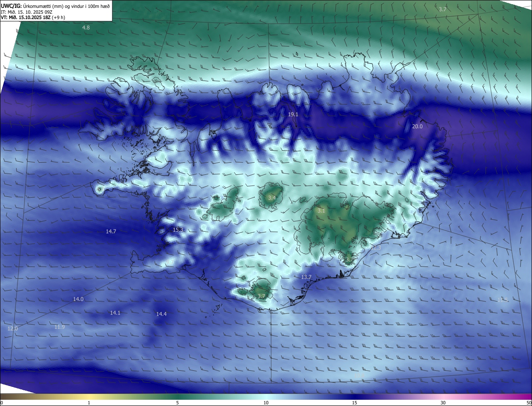Click the 14.0 value label over the sea
Screen dimensions: 532x406
78,299
